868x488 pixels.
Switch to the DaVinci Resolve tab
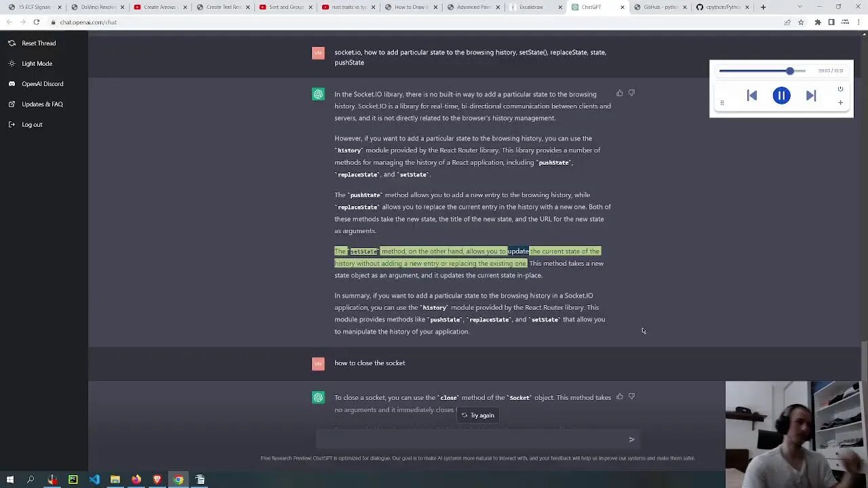click(x=97, y=7)
